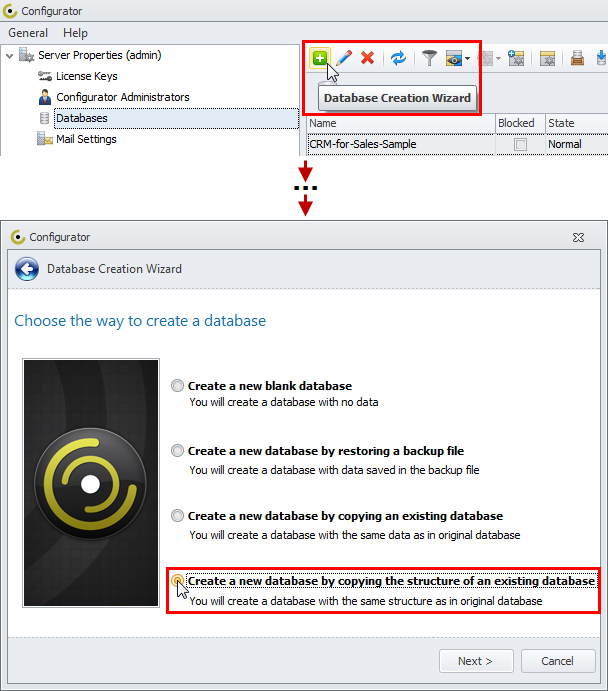Select 'copying the structure of an existing database' radio
Screen dimensions: 608x691
tap(178, 581)
